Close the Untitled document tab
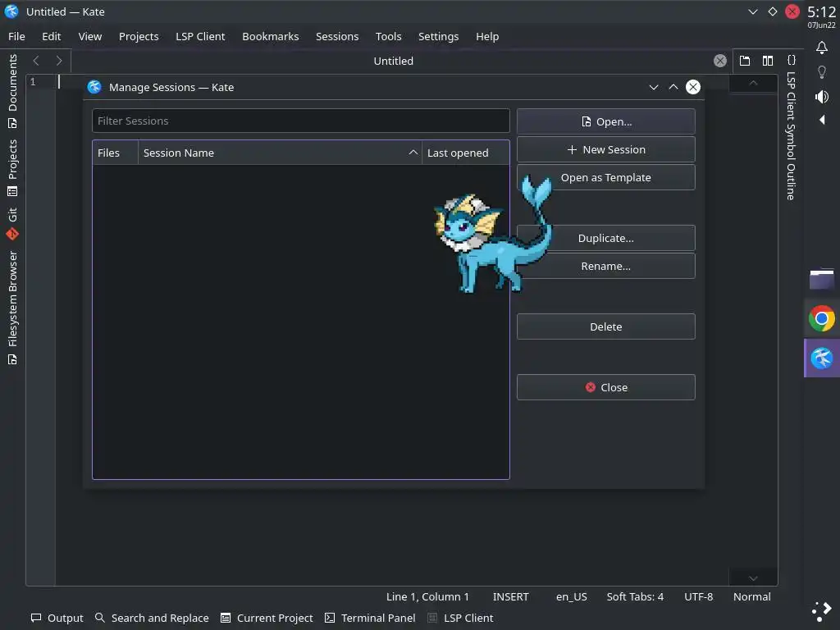 coord(720,61)
